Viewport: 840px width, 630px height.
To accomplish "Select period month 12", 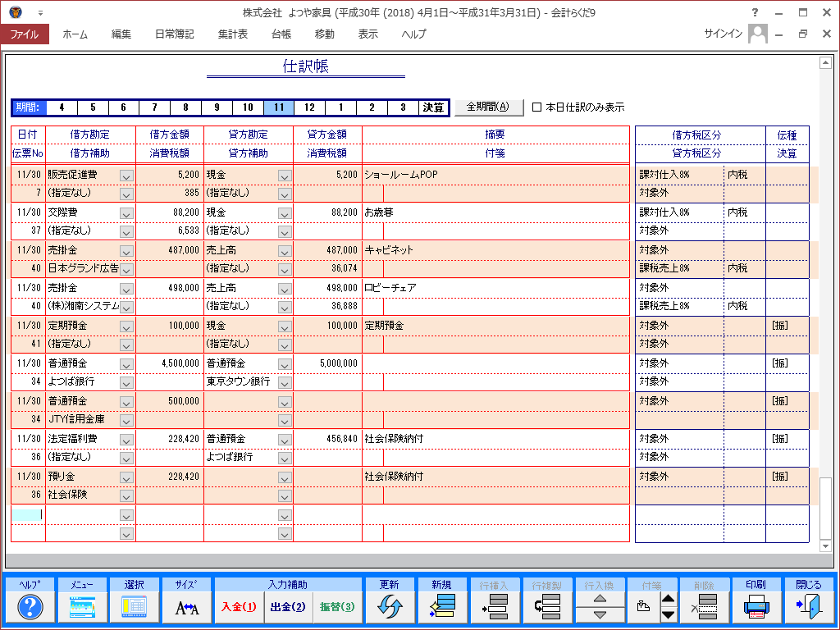I will click(x=309, y=107).
